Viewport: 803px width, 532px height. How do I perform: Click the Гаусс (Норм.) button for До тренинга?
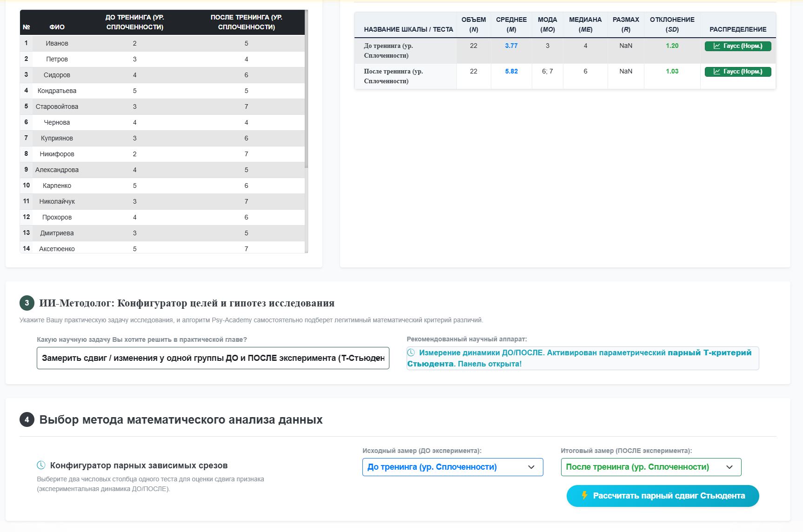(x=738, y=46)
